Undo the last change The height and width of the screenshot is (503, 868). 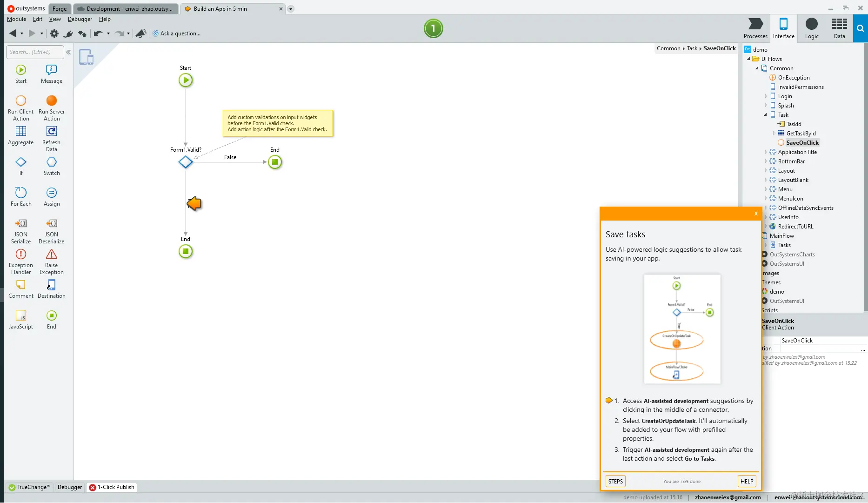(x=98, y=33)
